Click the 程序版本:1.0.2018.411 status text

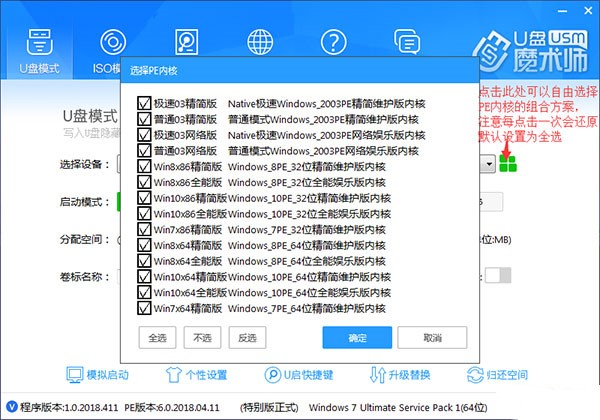69,407
